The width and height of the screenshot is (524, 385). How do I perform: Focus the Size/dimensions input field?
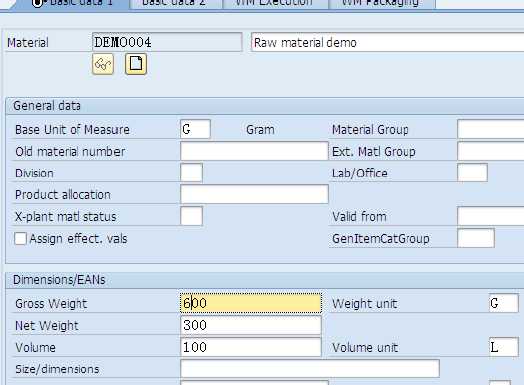tap(310, 369)
